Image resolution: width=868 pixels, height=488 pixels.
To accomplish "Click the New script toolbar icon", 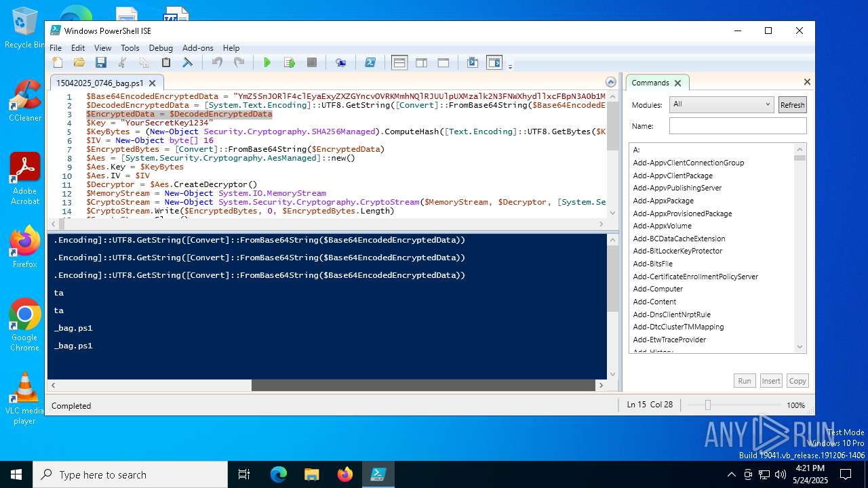I will pos(58,63).
